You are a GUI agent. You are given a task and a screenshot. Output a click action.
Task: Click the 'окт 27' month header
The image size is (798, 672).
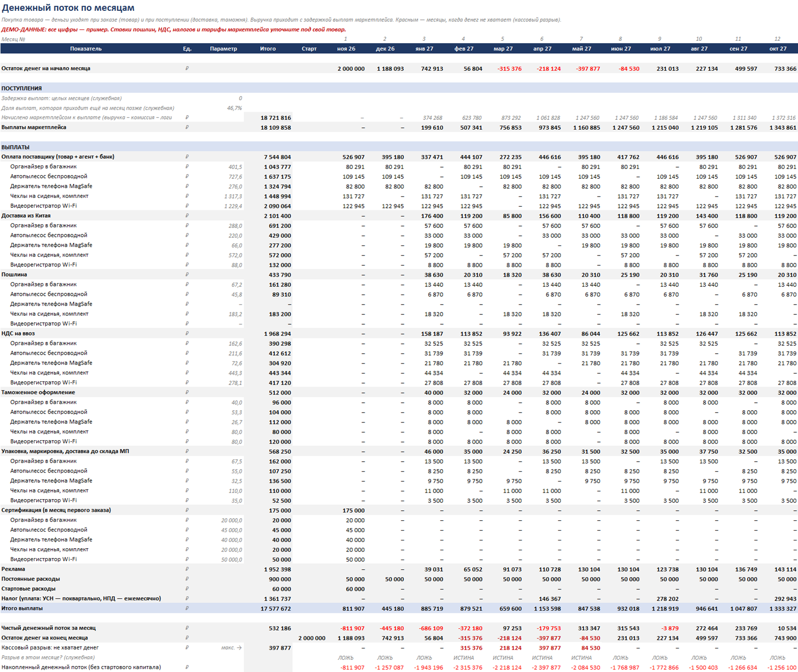tap(778, 49)
